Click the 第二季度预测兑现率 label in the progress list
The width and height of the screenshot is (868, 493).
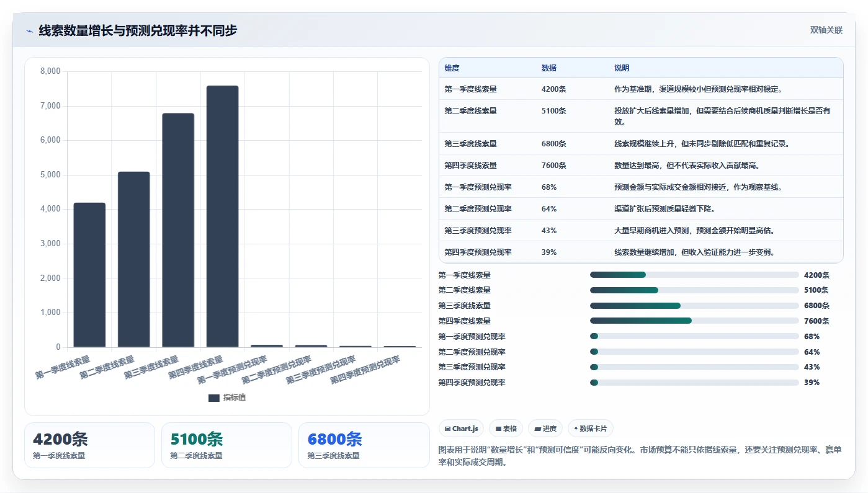472,352
